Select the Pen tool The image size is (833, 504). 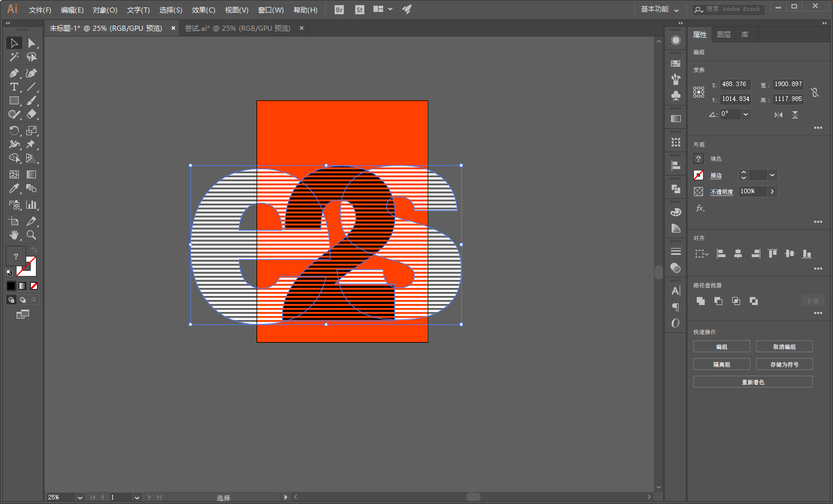click(14, 73)
